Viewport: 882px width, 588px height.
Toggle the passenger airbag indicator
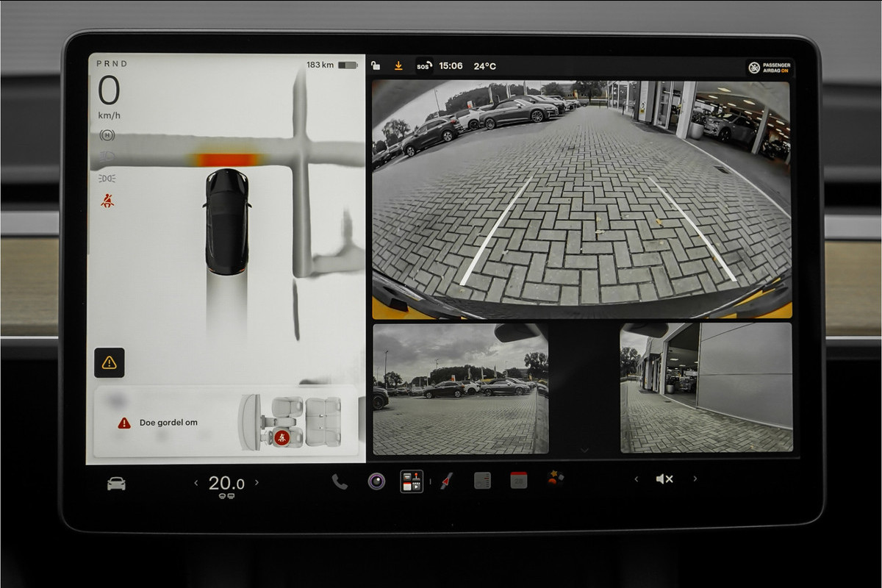pyautogui.click(x=770, y=68)
